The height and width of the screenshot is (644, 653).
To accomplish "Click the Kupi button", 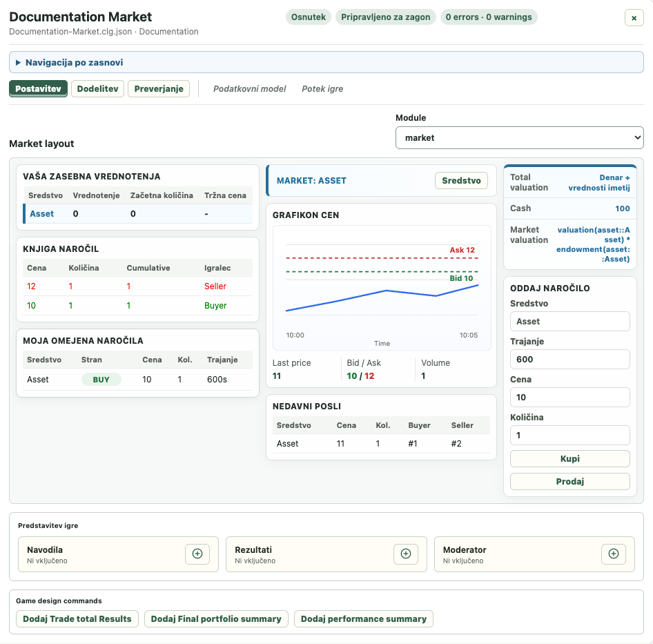I will tap(569, 458).
